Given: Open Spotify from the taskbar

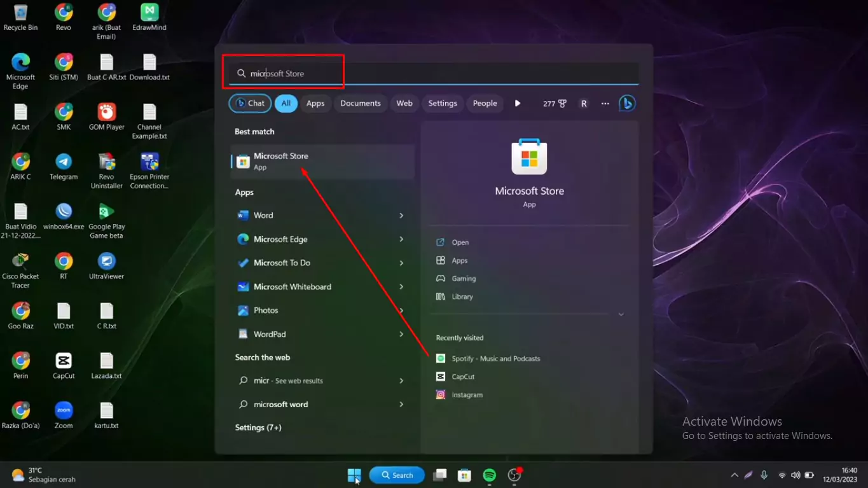Looking at the screenshot, I should [490, 475].
